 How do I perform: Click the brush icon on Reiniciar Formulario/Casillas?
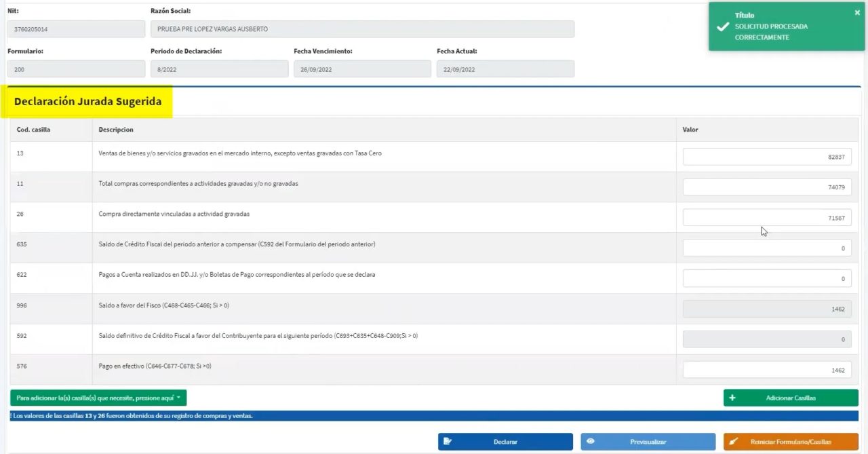click(x=733, y=442)
